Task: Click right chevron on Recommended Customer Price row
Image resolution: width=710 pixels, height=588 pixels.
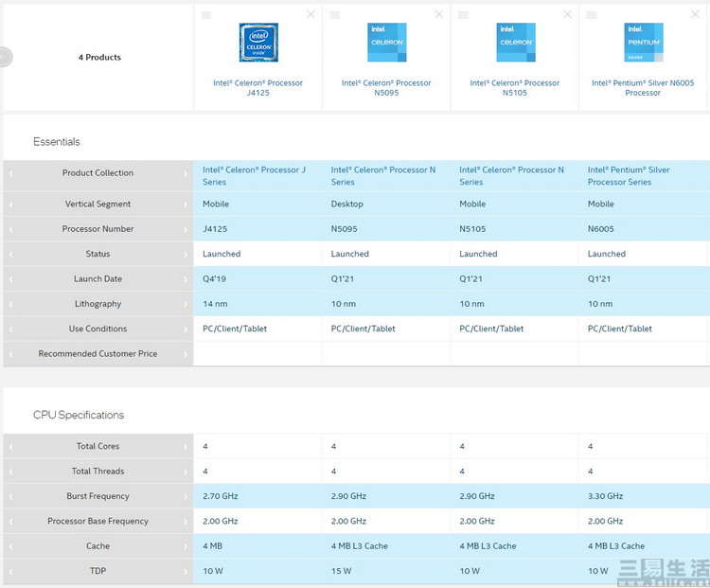Action: pos(186,354)
